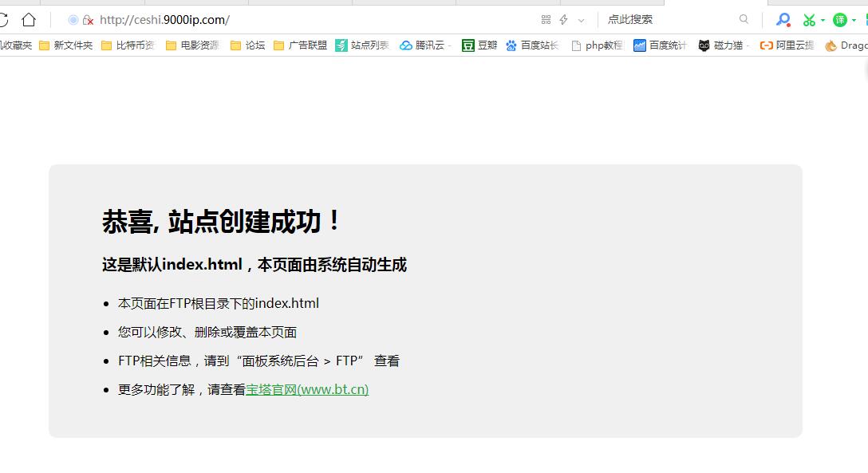Open the 豆瓣 bookmark
The height and width of the screenshot is (473, 868).
(479, 45)
